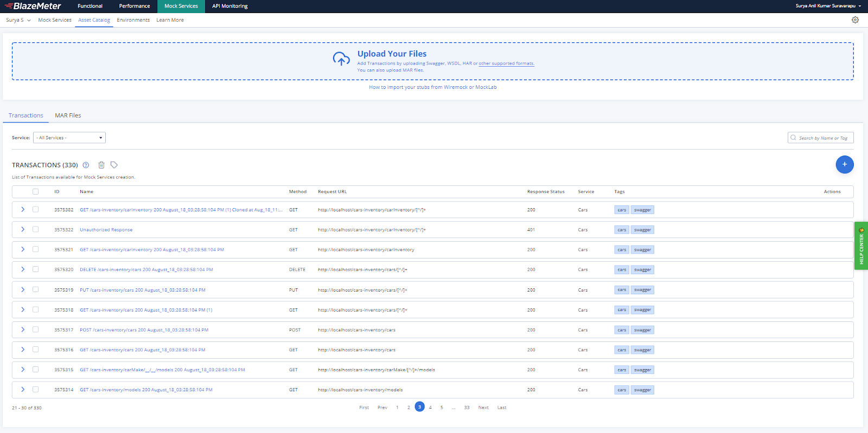Click the cars tag on transaction 3575382
Image resolution: width=868 pixels, height=433 pixels.
[x=622, y=210]
